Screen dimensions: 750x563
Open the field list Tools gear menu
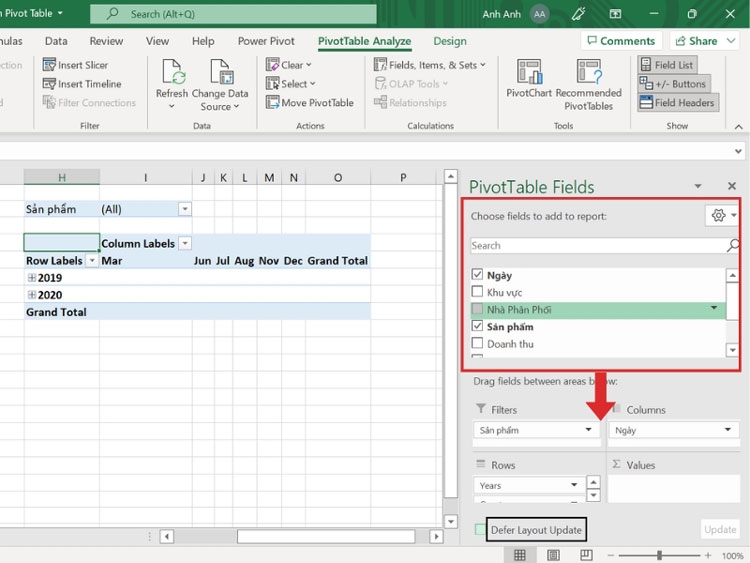(722, 216)
